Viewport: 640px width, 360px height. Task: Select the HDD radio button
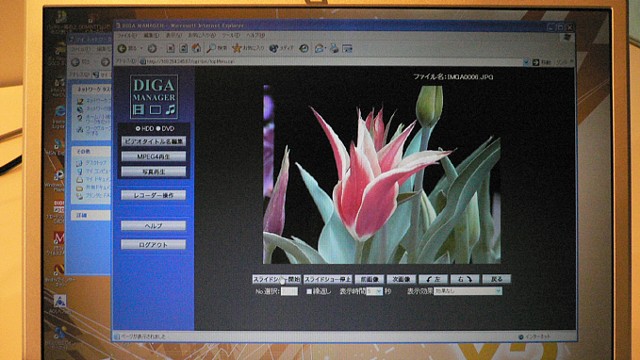[x=138, y=129]
